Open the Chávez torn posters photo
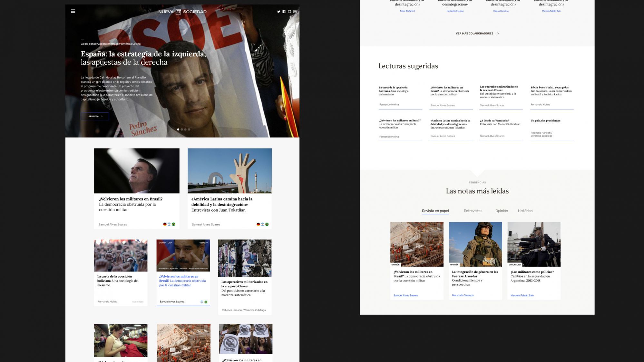Viewport: 644px width, 362px height. tap(245, 258)
